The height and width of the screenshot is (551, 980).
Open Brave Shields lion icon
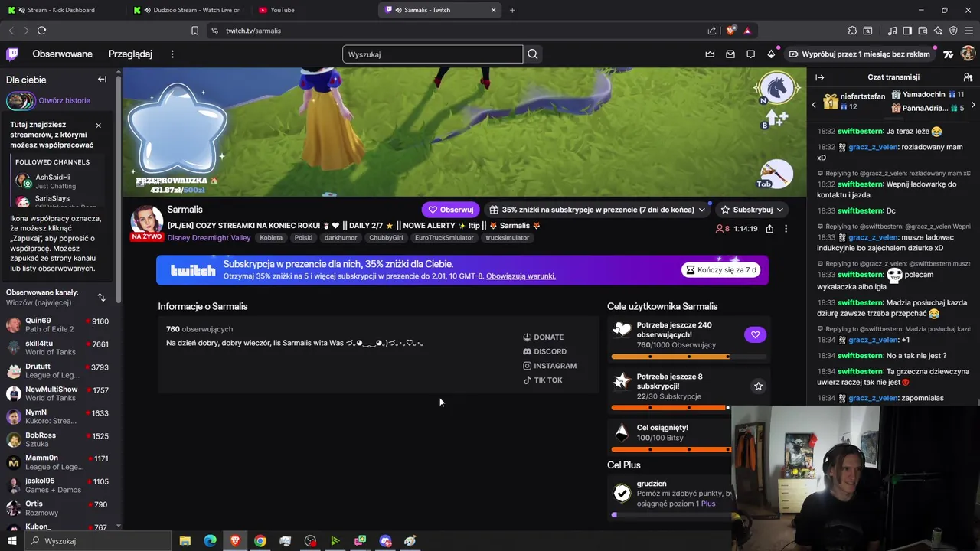tap(730, 31)
